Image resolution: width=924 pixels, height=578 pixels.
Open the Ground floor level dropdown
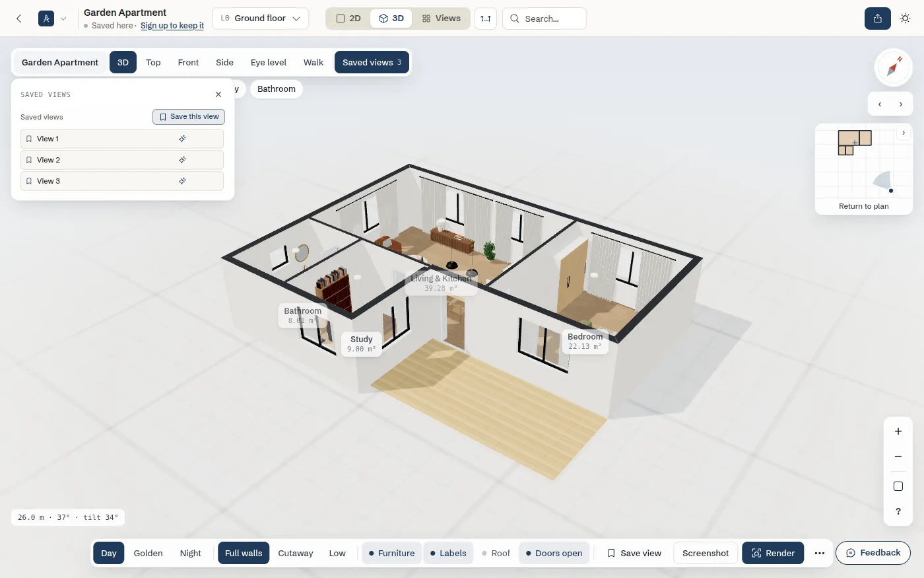[260, 18]
